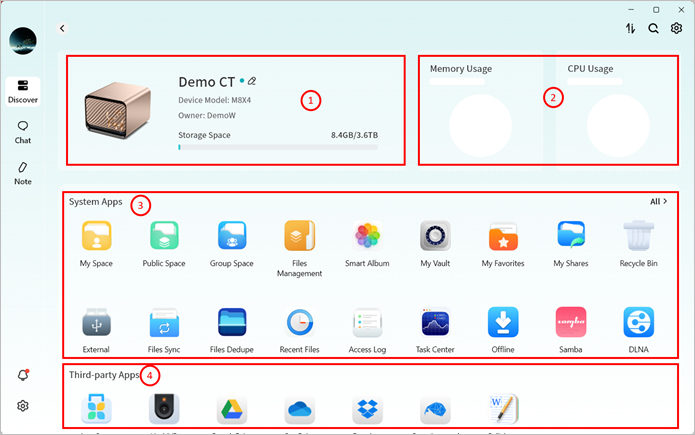Open notifications bell in the sidebar
695x435 pixels.
click(22, 374)
